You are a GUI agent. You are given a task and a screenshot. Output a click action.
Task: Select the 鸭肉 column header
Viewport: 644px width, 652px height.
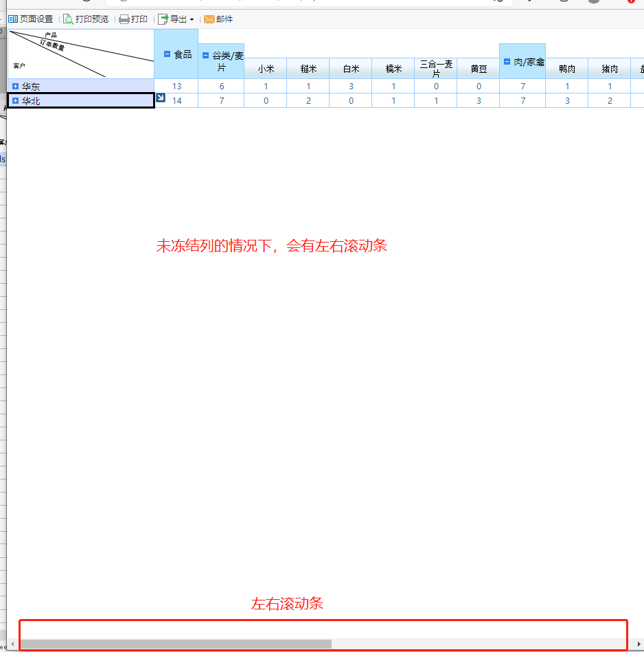(x=567, y=69)
